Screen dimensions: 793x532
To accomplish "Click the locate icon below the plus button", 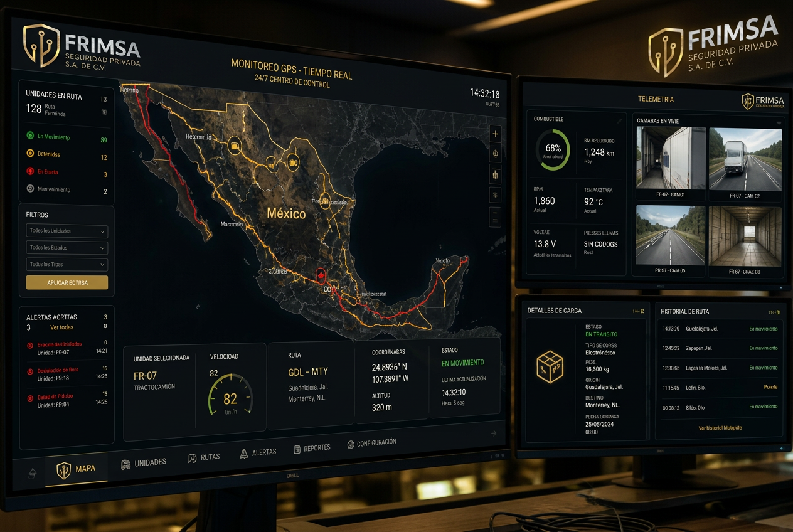I will [x=496, y=153].
